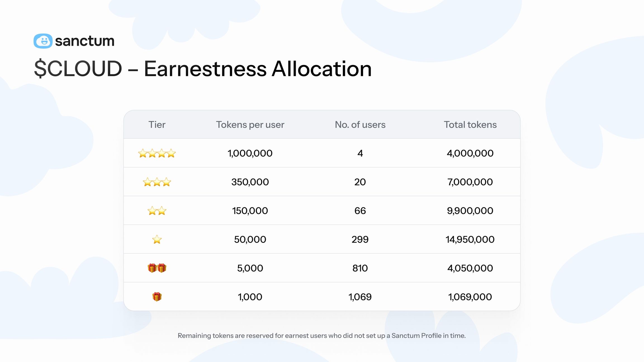This screenshot has height=362, width=644.
Task: Click the two-star tier icon
Action: coord(157,211)
